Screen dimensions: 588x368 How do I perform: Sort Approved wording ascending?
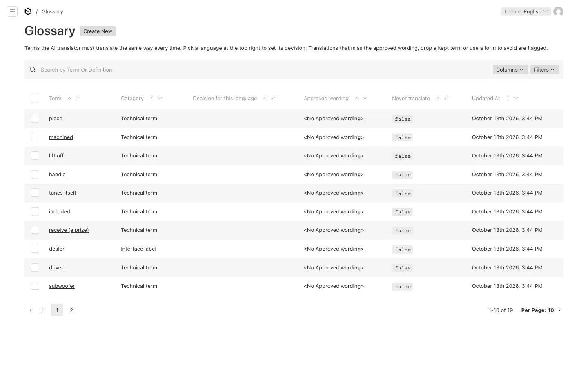357,98
